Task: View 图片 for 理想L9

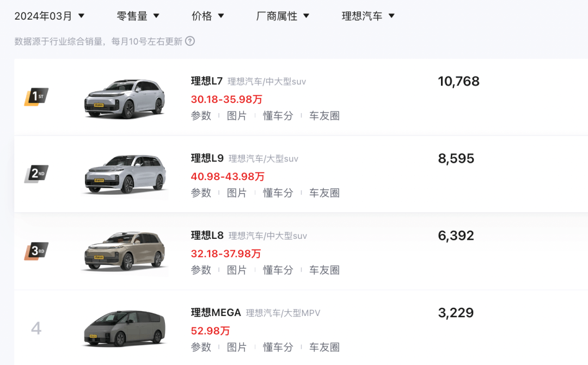Action: [x=237, y=193]
